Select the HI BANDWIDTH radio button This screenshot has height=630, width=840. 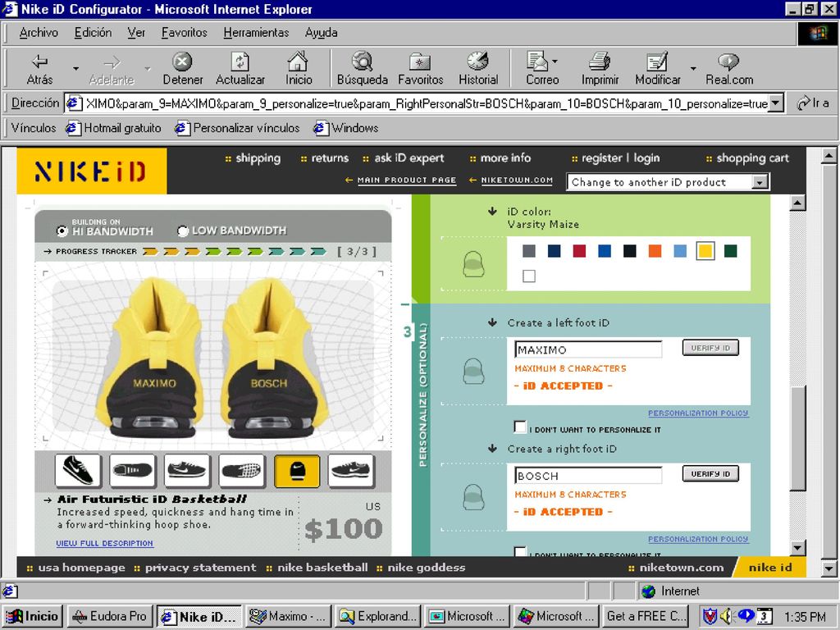pyautogui.click(x=62, y=231)
